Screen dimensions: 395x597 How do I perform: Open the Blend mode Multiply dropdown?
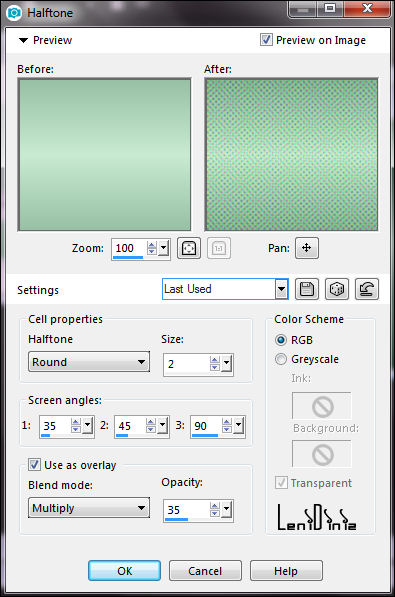coord(89,508)
